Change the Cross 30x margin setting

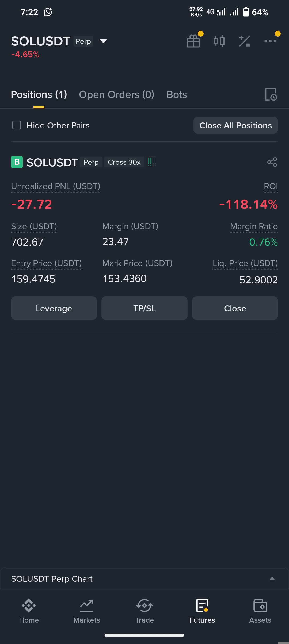[124, 162]
